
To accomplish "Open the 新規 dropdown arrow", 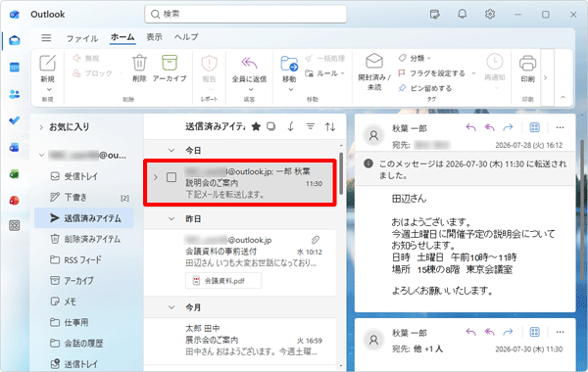I will [x=49, y=89].
